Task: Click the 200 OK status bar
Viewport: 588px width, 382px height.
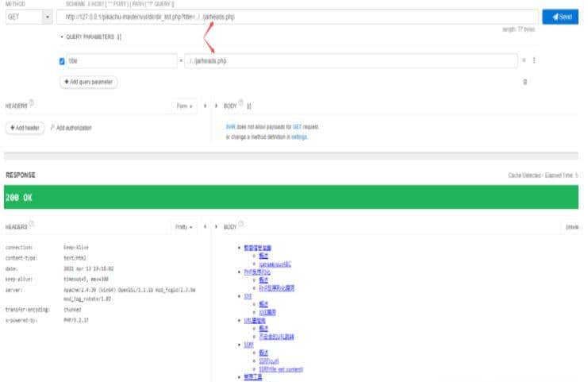Action: (291, 197)
